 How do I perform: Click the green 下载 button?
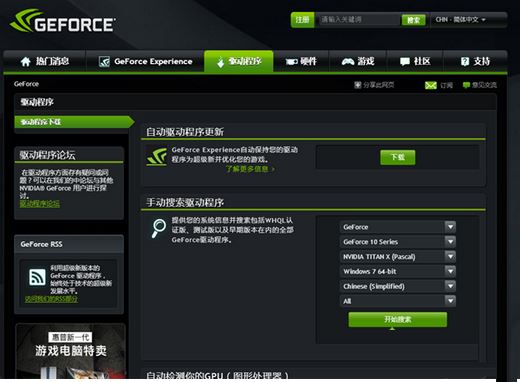click(x=398, y=157)
